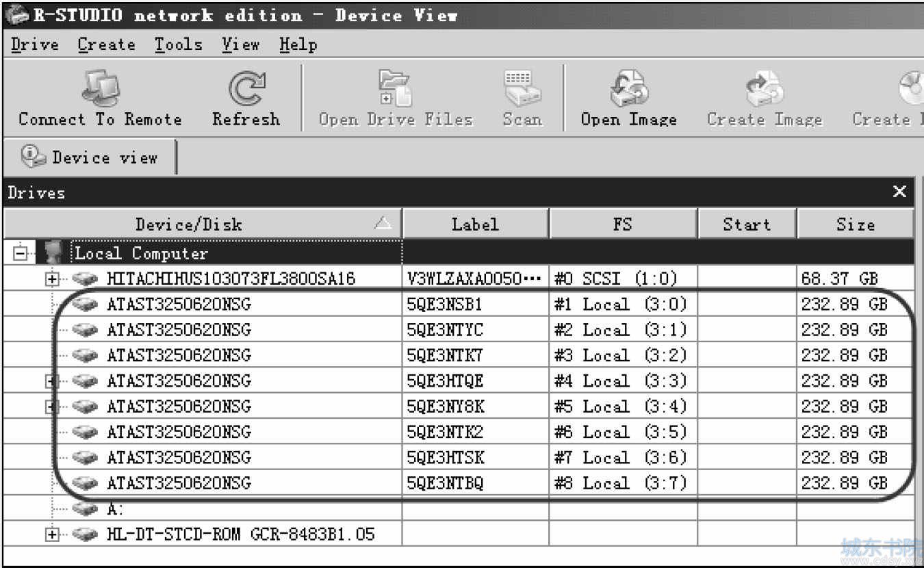Screen dimensions: 924x568
Task: Click disk icon of drive 5QE3NSB1
Action: [x=85, y=305]
